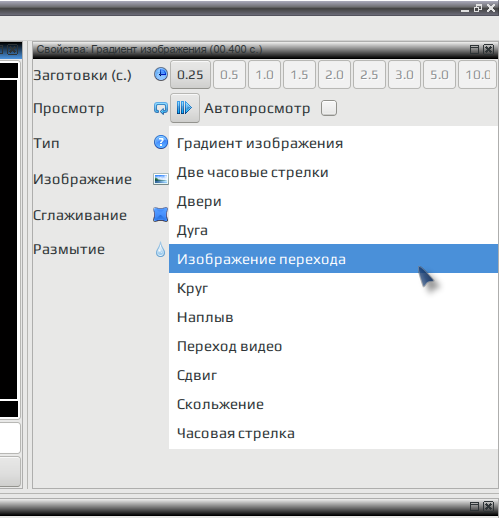
Task: Undock the bottom panel via float icon
Action: tap(474, 506)
